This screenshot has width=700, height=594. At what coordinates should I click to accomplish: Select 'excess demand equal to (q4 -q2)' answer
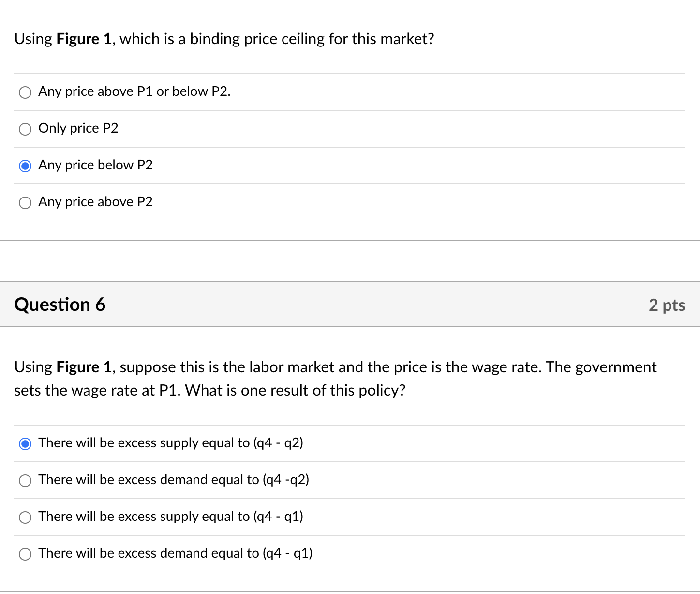174,480
